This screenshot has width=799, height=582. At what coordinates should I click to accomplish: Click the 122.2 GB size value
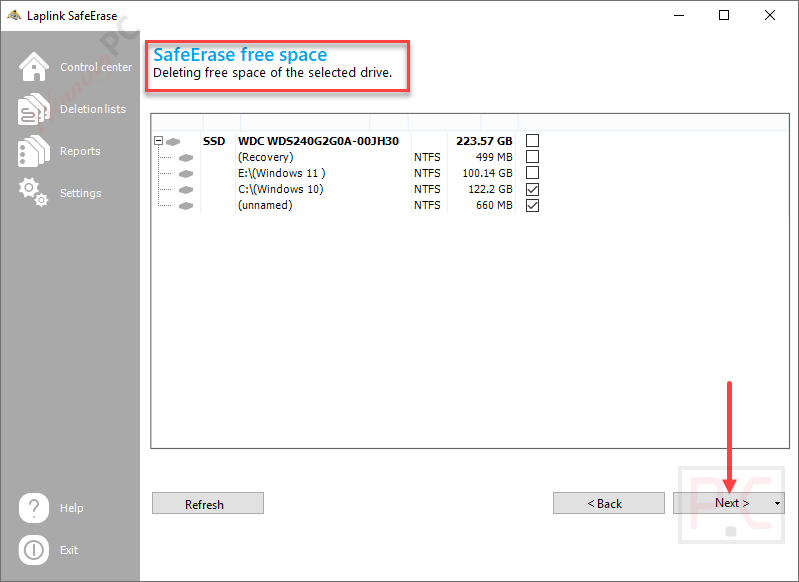point(490,189)
